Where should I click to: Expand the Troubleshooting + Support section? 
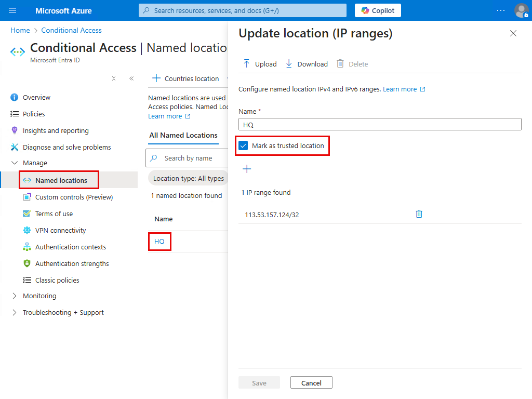(x=14, y=312)
